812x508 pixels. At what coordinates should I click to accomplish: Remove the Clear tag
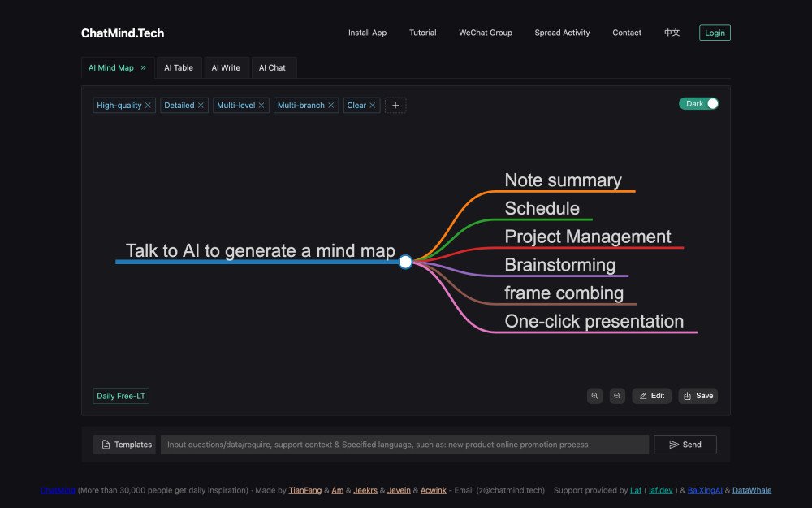(374, 106)
